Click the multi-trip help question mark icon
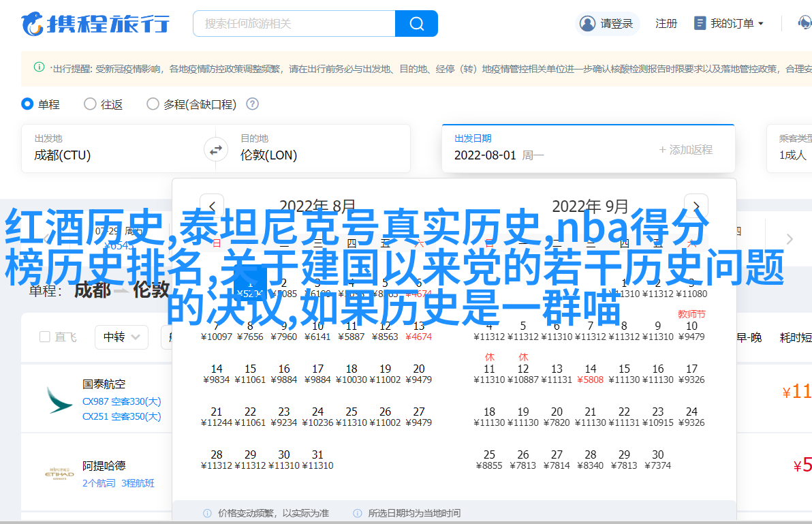The image size is (812, 524). 252,104
